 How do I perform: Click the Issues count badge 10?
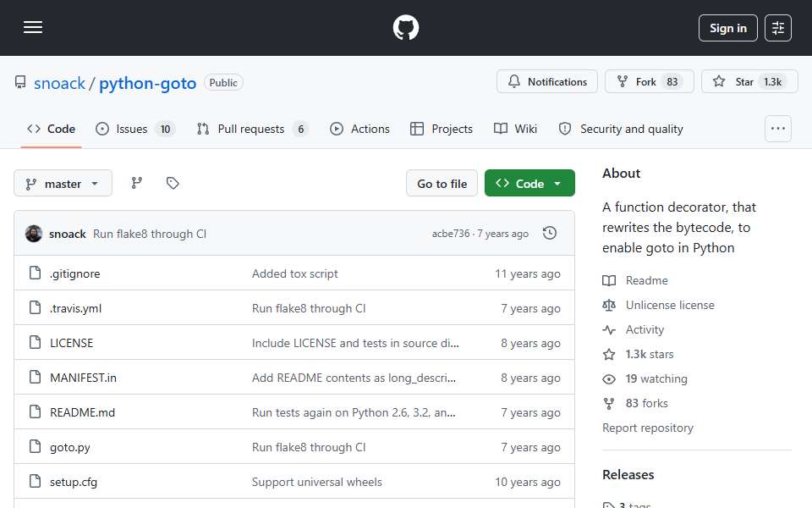pyautogui.click(x=165, y=129)
